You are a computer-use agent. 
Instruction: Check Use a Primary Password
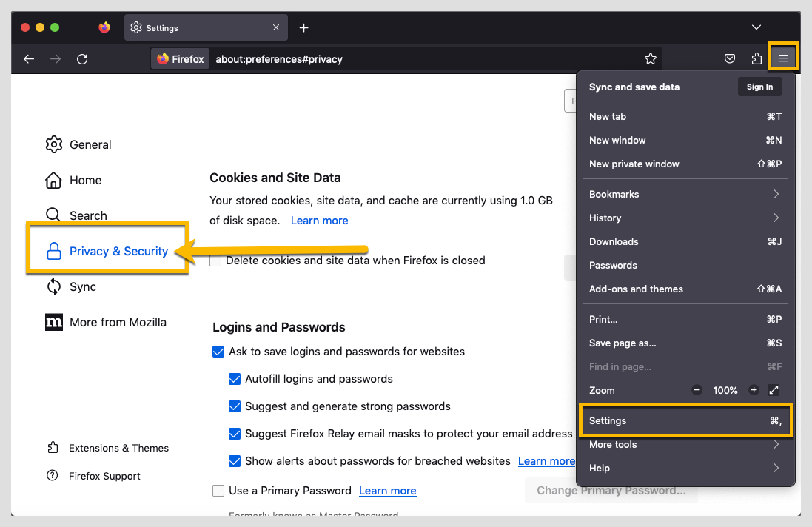pos(218,490)
